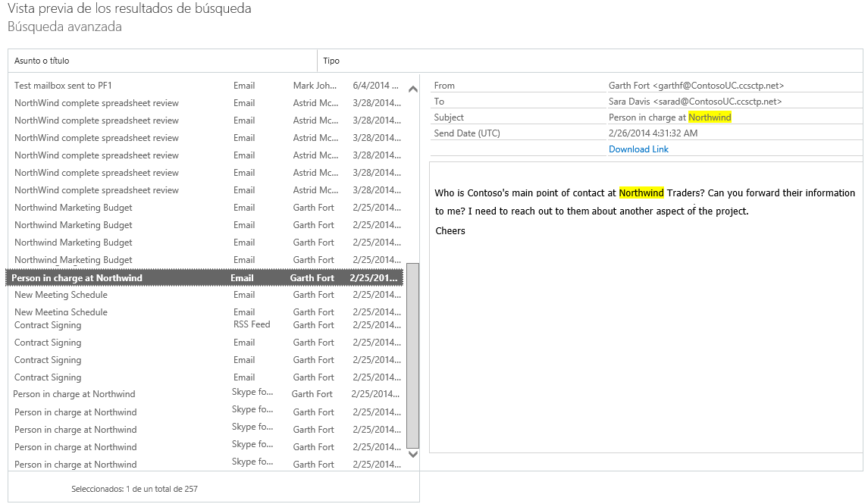
Task: Open the Download Link
Action: click(638, 149)
